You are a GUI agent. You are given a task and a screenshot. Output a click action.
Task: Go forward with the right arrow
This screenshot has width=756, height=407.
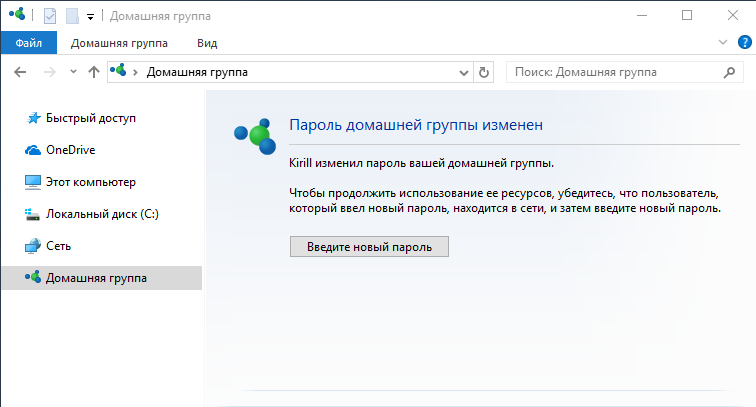pos(50,72)
